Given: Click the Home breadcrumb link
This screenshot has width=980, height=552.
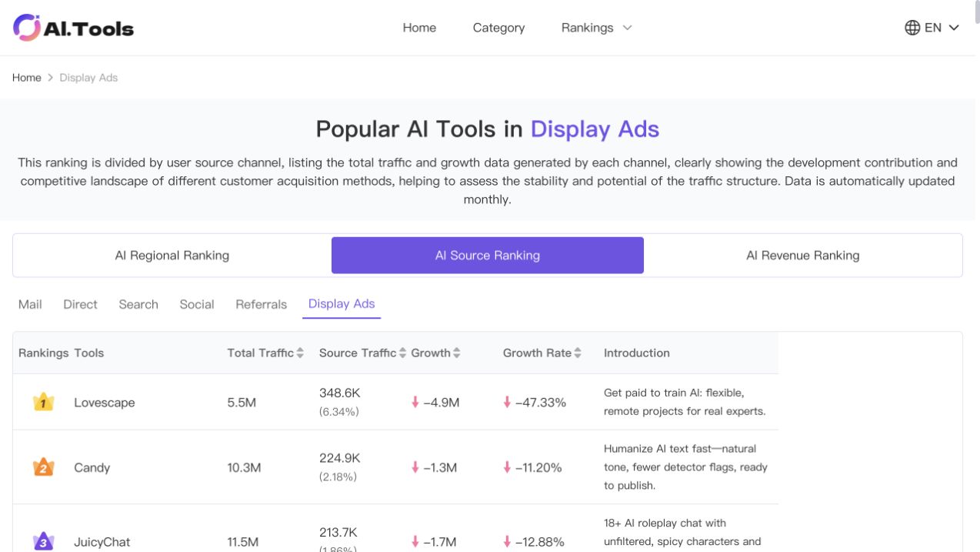Looking at the screenshot, I should [27, 78].
